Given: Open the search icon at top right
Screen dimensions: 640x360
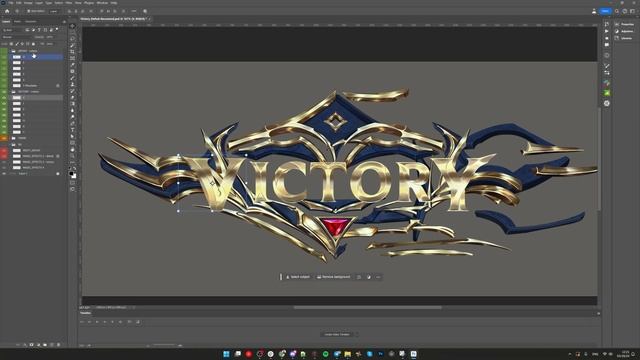Looking at the screenshot, I should (x=617, y=11).
